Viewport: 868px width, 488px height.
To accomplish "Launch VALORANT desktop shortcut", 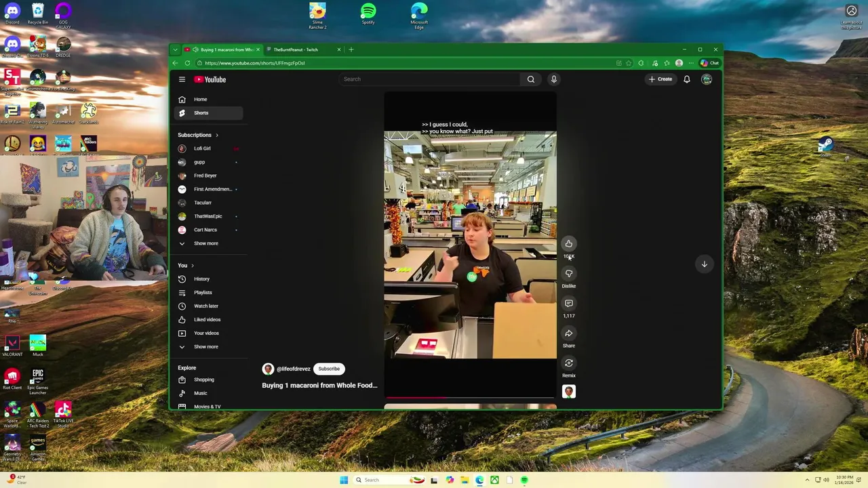I will (x=12, y=346).
